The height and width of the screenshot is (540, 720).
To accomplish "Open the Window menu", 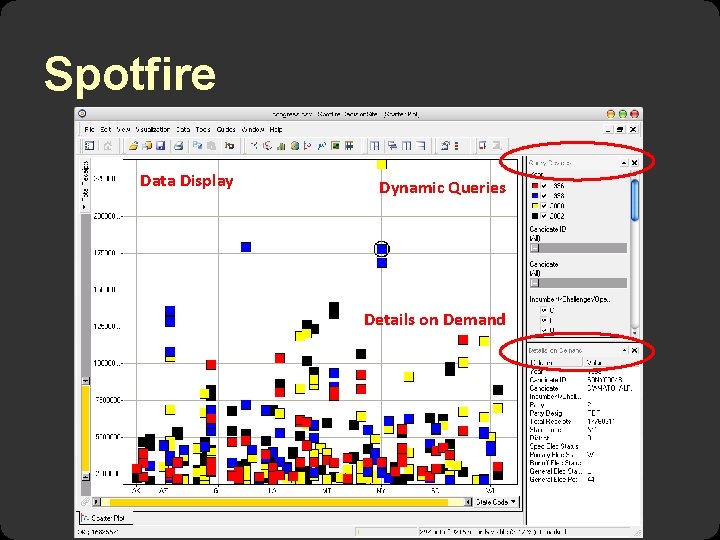I will click(x=253, y=129).
